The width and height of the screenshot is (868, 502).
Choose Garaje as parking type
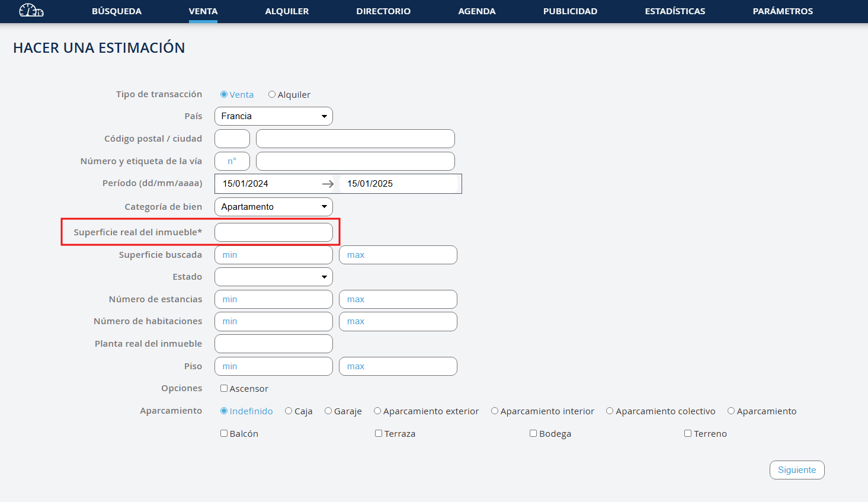pos(328,411)
